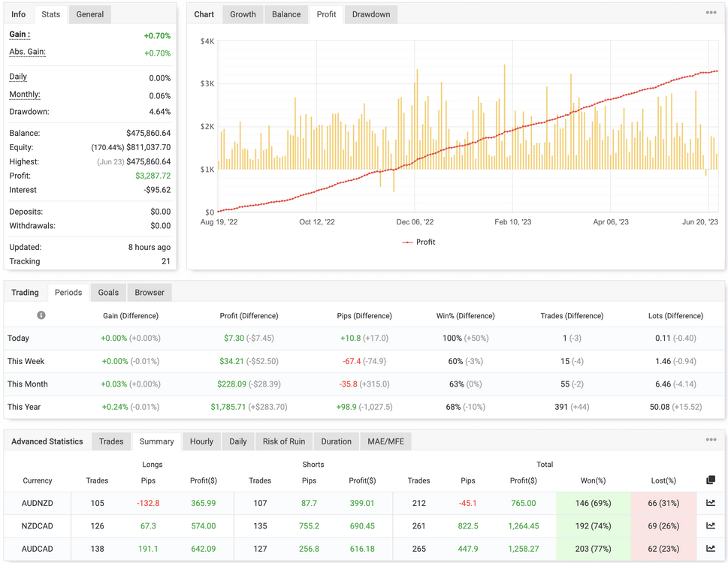Switch to the Stats tab

tap(50, 14)
